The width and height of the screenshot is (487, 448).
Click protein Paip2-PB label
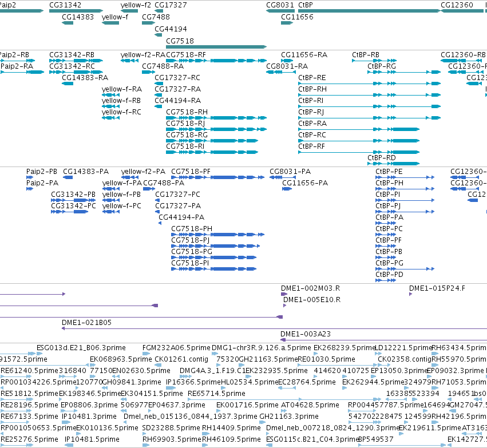[x=42, y=172]
